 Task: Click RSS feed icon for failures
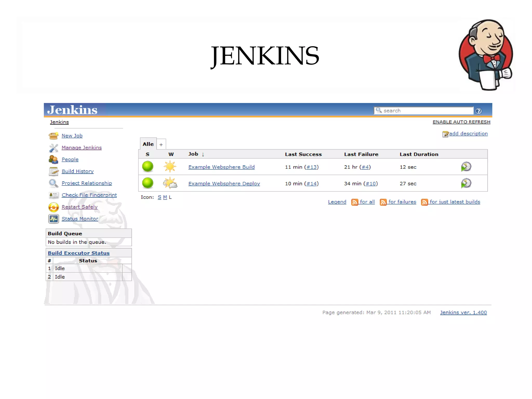(x=383, y=202)
